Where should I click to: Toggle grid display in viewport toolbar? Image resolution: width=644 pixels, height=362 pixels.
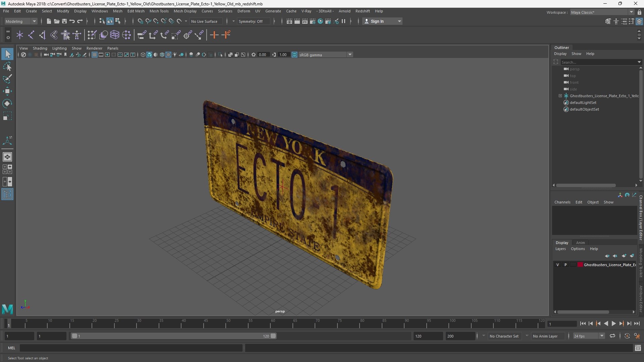click(x=95, y=55)
